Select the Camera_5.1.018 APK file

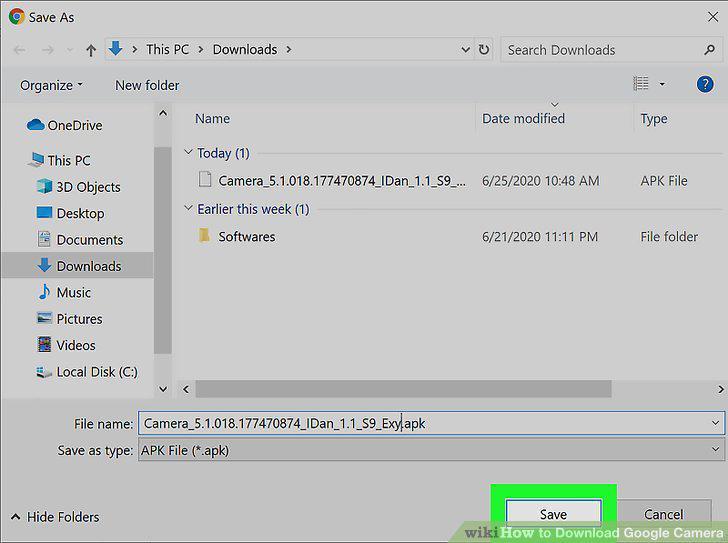click(x=342, y=181)
